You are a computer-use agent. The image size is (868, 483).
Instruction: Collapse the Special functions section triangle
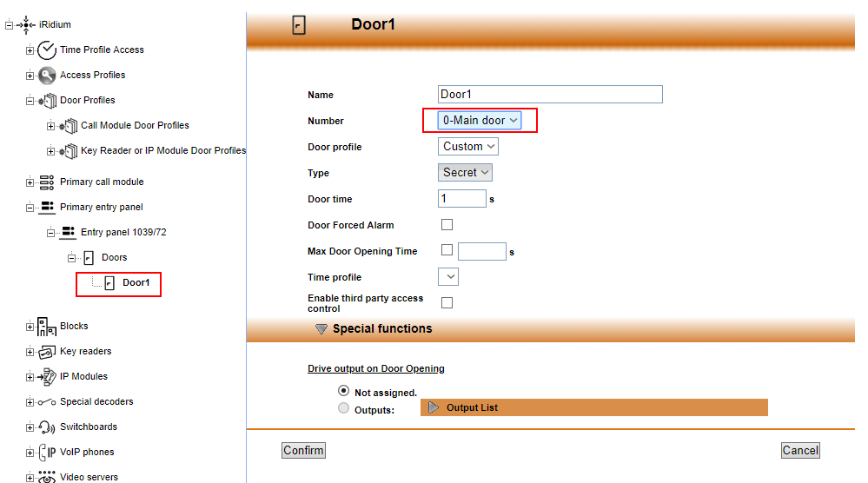pyautogui.click(x=321, y=329)
